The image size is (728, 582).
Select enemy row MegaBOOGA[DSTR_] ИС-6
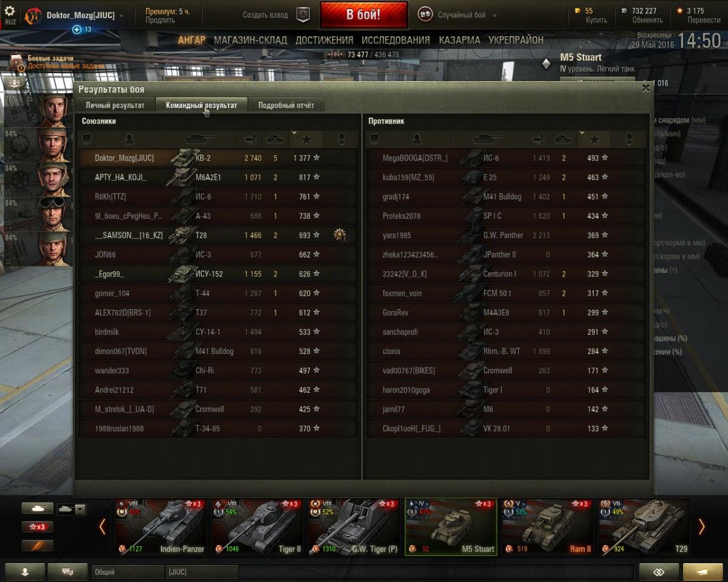coord(506,158)
